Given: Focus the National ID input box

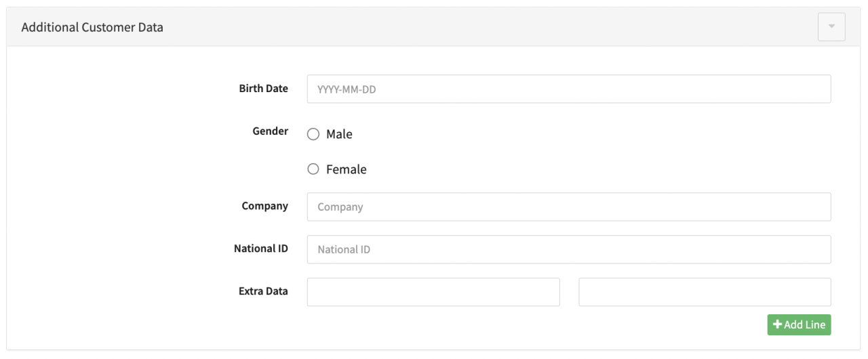Looking at the screenshot, I should point(568,249).
